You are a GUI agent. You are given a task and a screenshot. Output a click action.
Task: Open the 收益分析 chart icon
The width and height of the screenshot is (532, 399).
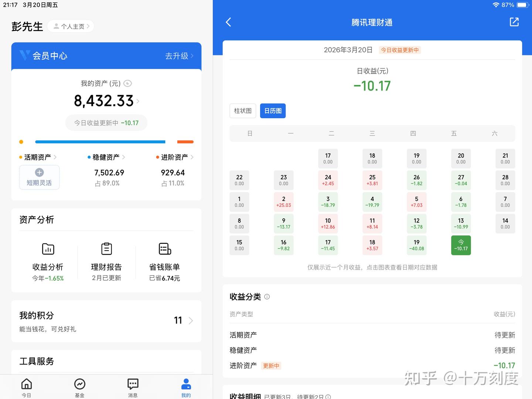tap(48, 249)
